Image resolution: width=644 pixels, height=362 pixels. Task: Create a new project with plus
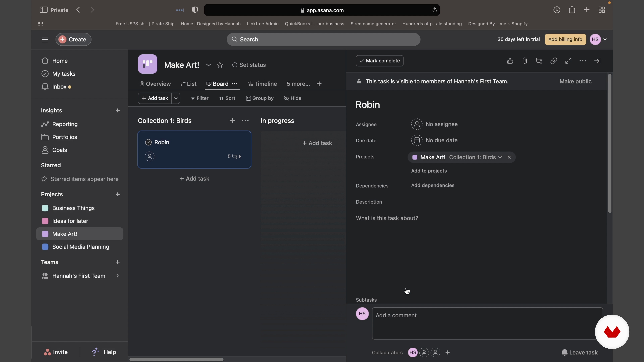(x=118, y=194)
